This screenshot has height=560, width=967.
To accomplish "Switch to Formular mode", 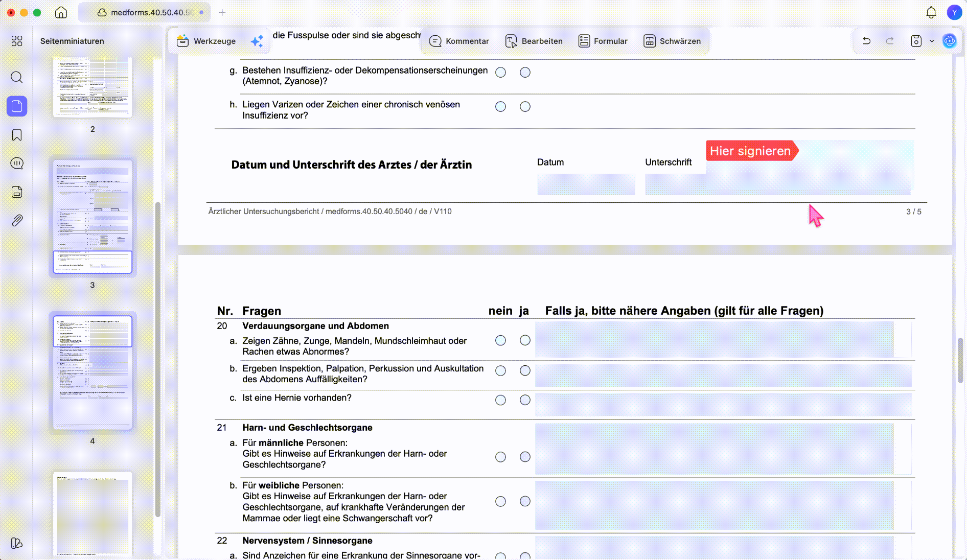I will [x=603, y=41].
